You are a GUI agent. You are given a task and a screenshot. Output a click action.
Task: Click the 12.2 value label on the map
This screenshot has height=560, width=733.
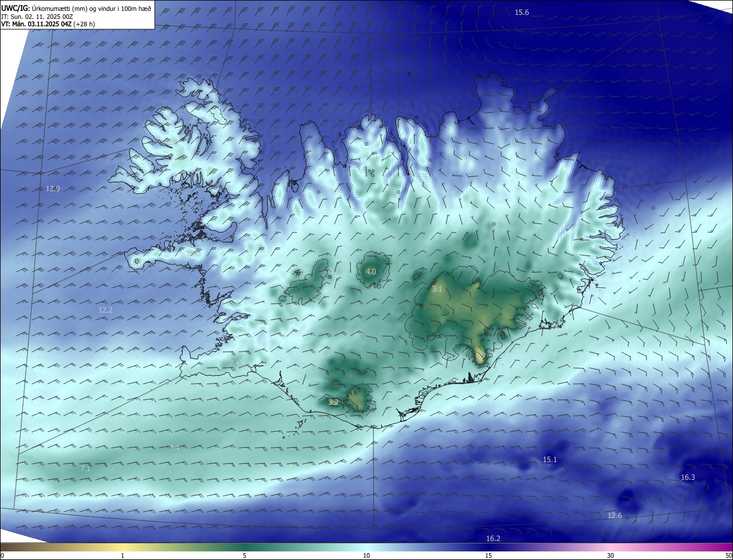(x=105, y=310)
